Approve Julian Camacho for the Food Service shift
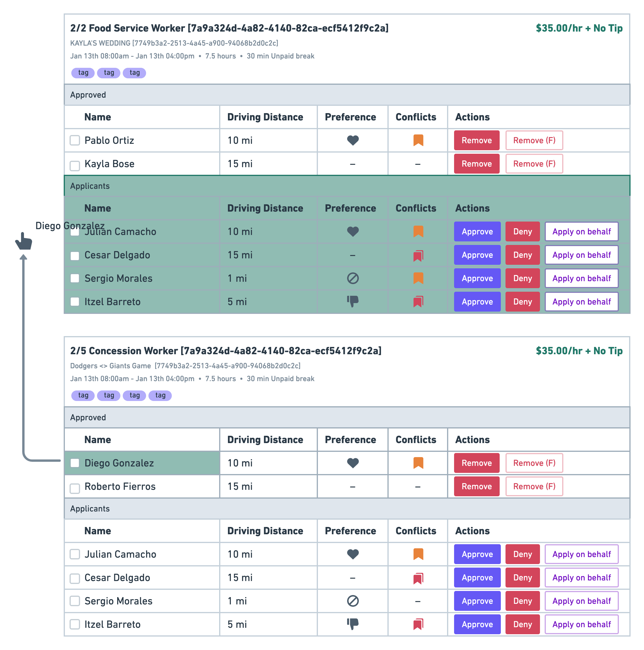This screenshot has width=644, height=650. pyautogui.click(x=477, y=231)
